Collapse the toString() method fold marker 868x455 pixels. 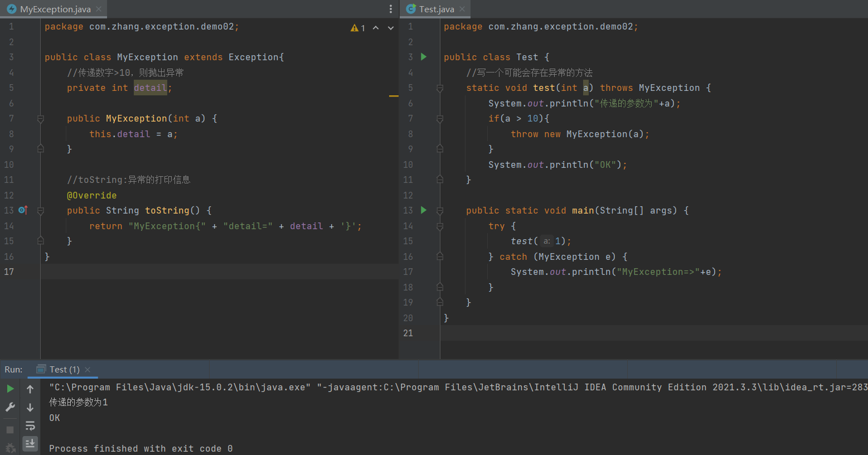coord(40,211)
